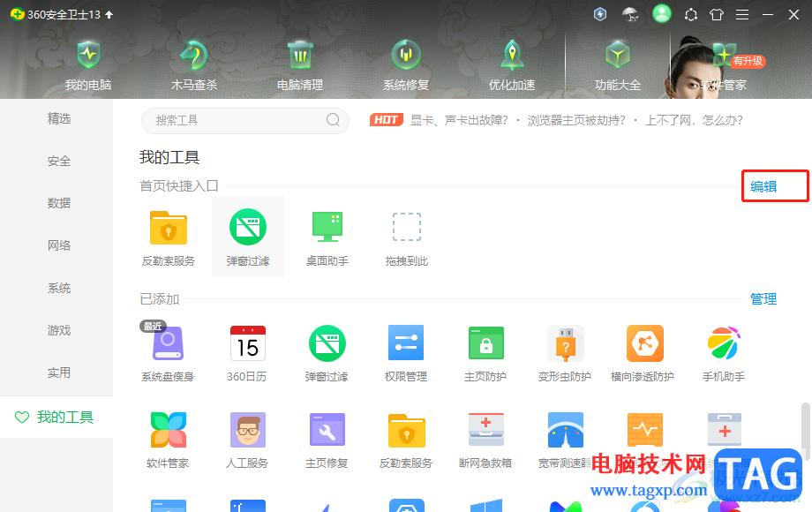Image resolution: width=812 pixels, height=512 pixels.
Task: Open 软件管家 in the top navigation
Action: [724, 65]
